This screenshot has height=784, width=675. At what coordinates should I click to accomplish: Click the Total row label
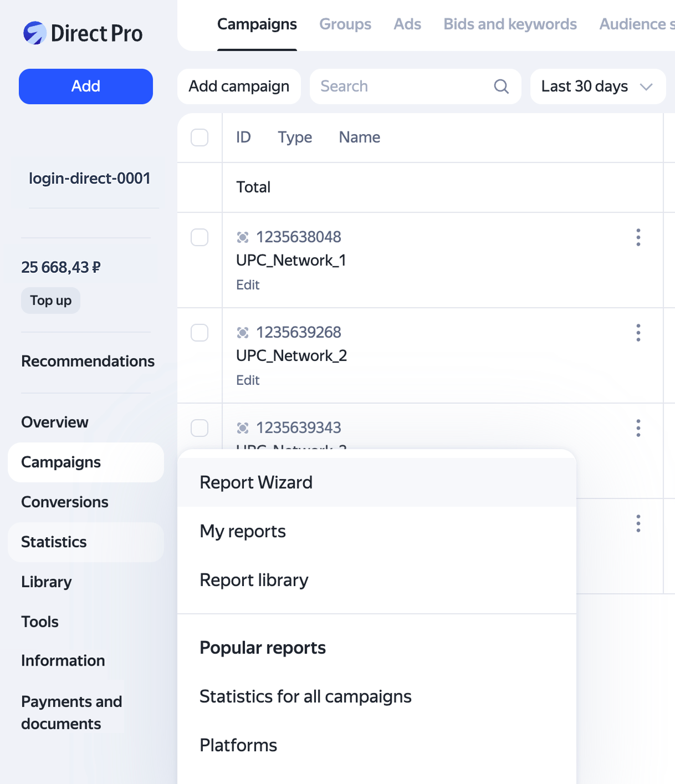point(253,187)
